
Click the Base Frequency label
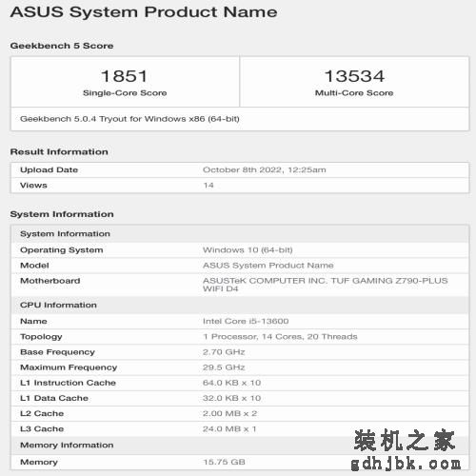(x=57, y=352)
